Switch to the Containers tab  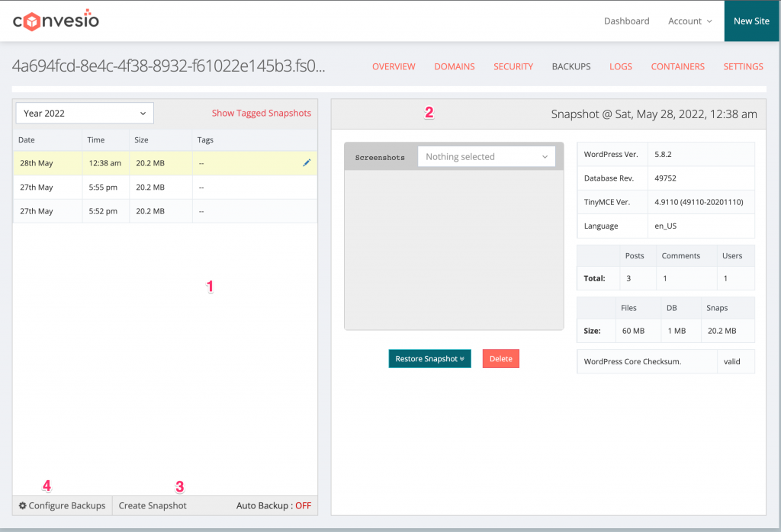(x=677, y=66)
